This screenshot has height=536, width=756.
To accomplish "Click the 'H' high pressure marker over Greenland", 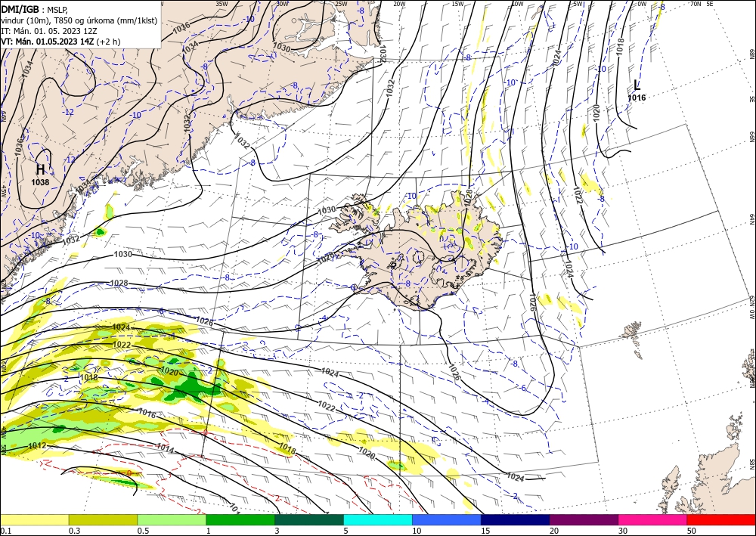I will (x=41, y=169).
